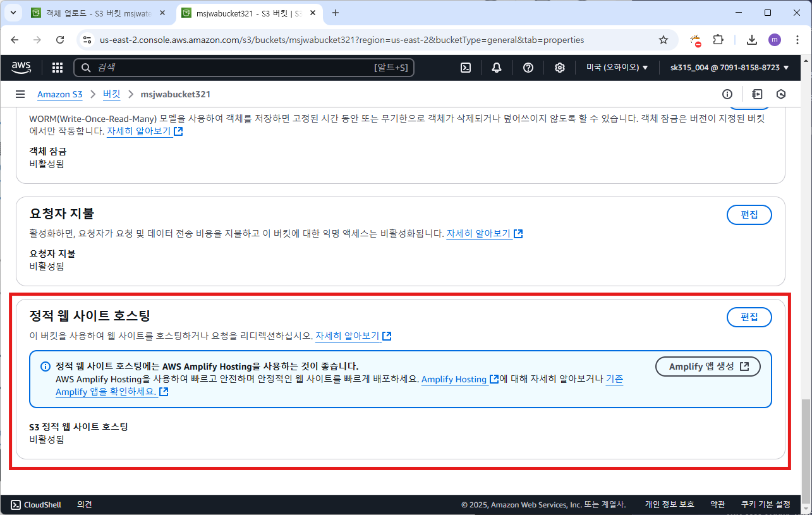Viewport: 812px width, 515px height.
Task: Open the Chrome extensions puzzle icon
Action: [x=718, y=40]
